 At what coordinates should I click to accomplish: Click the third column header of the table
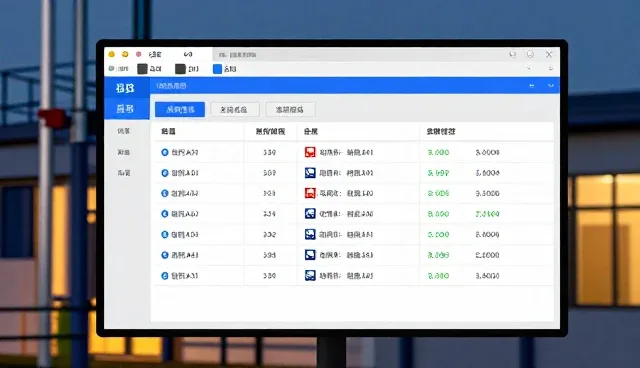click(311, 131)
